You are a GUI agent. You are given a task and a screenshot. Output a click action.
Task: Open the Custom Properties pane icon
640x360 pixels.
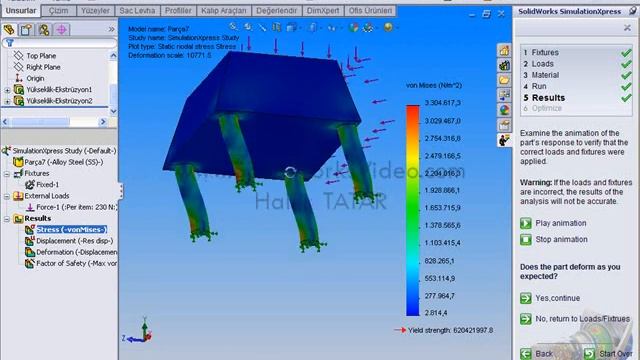pyautogui.click(x=504, y=125)
